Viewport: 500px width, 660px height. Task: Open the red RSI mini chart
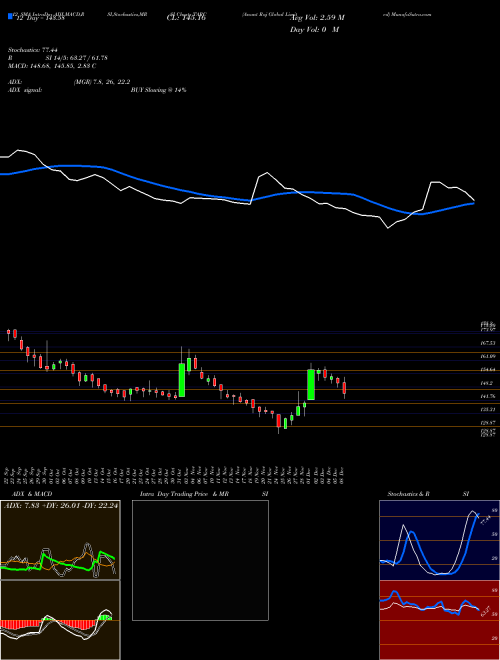pos(439,620)
